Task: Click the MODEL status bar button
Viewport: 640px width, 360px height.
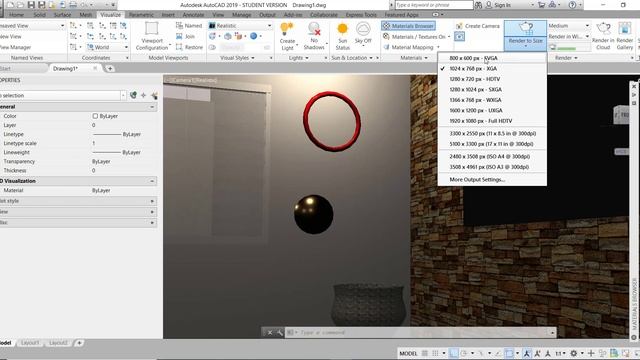Action: 408,353
